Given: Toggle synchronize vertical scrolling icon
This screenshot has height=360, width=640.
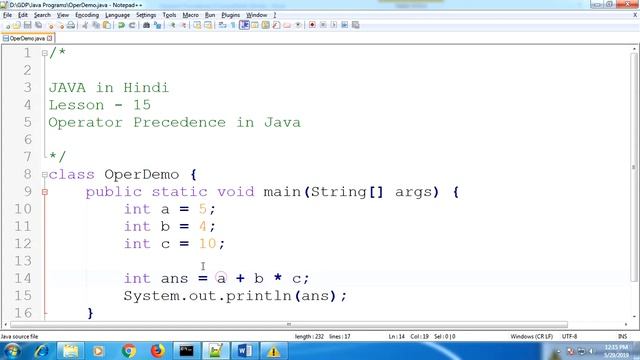Looking at the screenshot, I should [197, 25].
